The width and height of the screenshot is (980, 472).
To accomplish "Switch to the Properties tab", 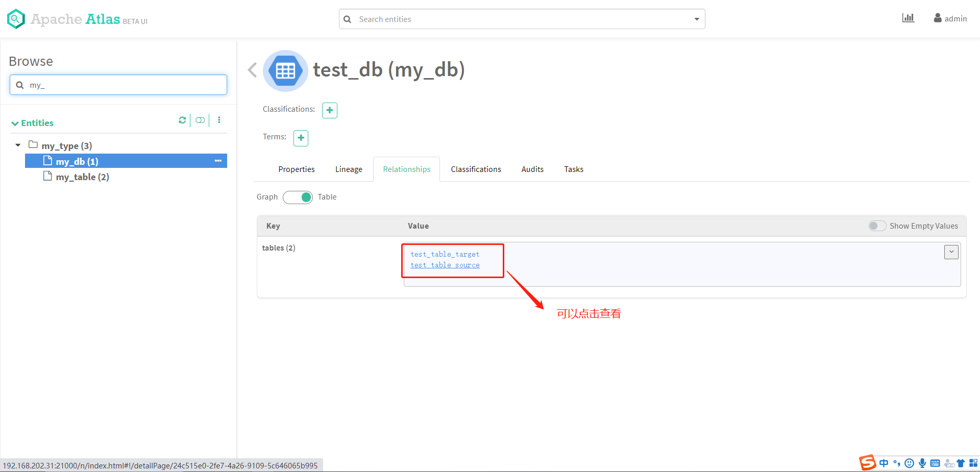I will (x=296, y=169).
